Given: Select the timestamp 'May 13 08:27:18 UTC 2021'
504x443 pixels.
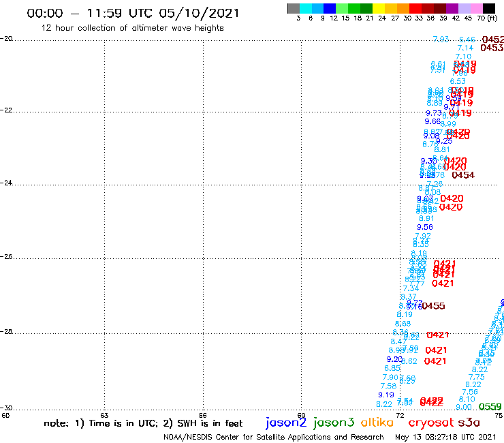Looking at the screenshot, I should (x=445, y=437).
